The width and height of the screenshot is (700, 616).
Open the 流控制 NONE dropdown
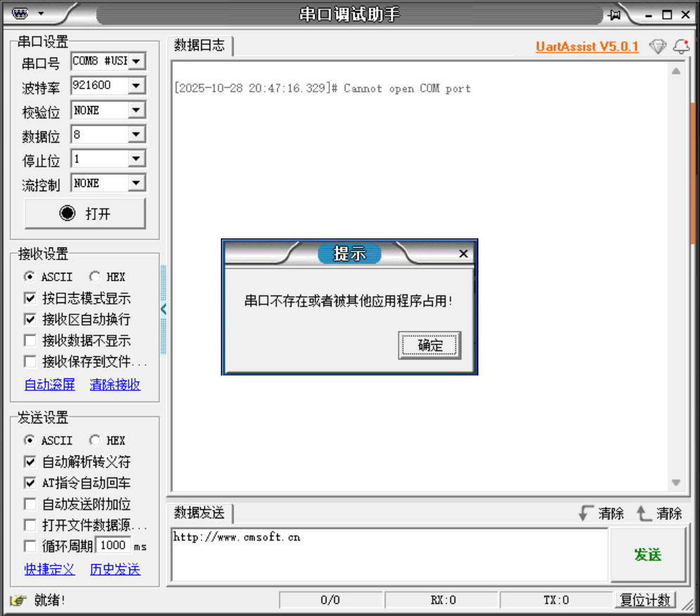click(136, 183)
